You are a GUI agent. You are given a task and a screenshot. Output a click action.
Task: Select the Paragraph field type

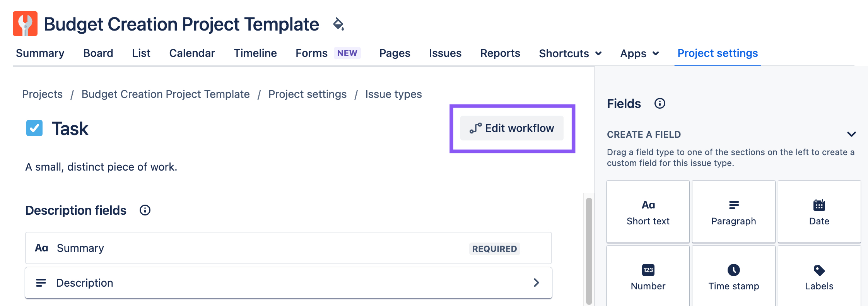pos(733,212)
